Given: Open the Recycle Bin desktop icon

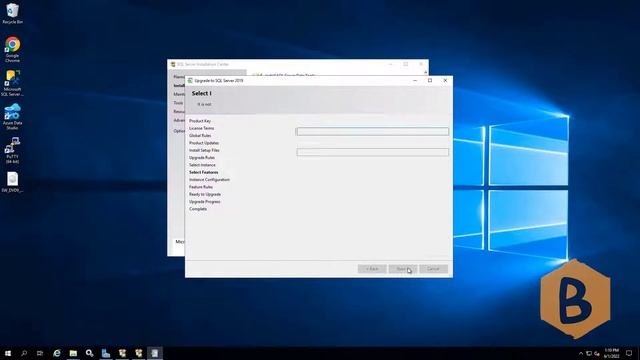Looking at the screenshot, I should [x=12, y=13].
